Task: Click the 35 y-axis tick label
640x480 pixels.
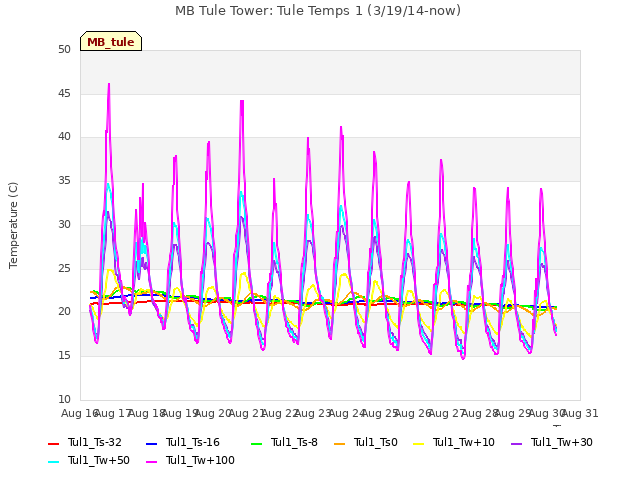Action: (64, 180)
